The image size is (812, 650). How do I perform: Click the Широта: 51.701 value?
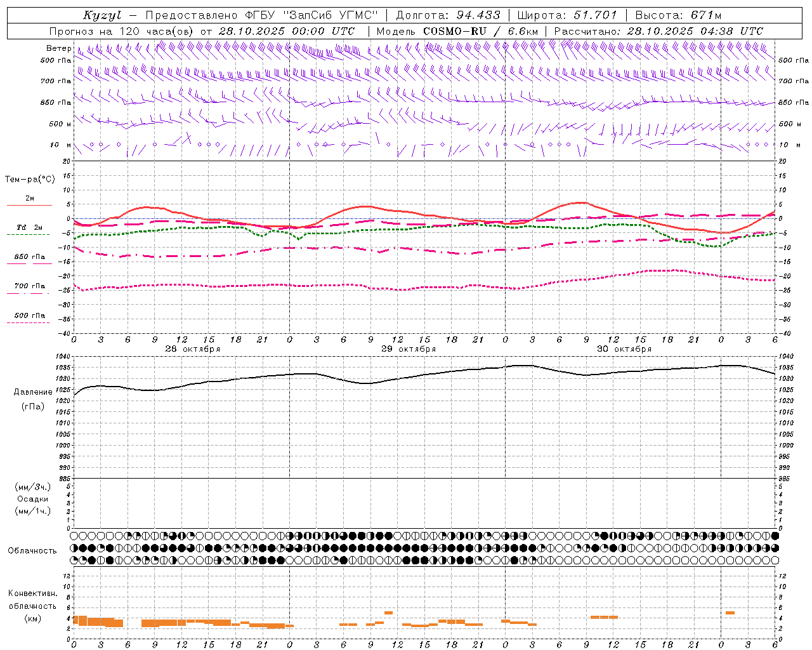567,15
